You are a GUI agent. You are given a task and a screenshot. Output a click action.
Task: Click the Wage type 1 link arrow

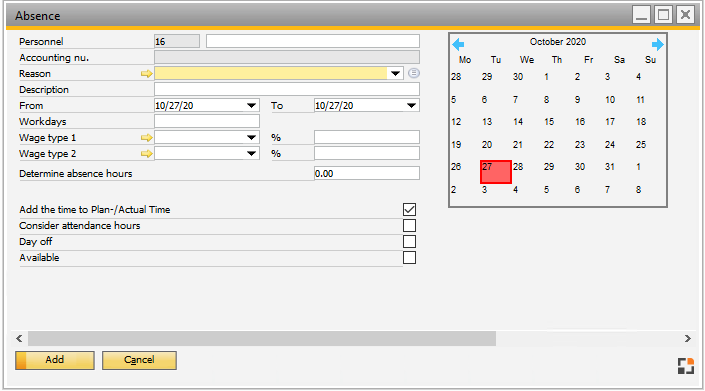pos(146,138)
